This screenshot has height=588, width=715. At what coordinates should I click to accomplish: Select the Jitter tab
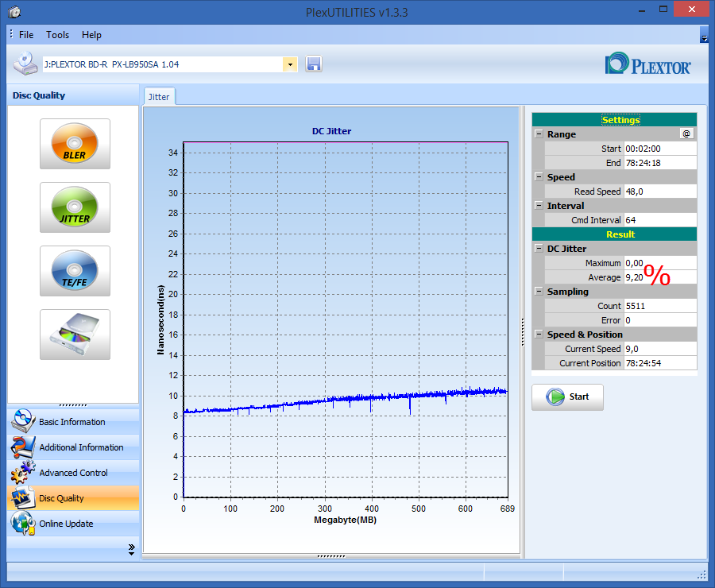159,97
